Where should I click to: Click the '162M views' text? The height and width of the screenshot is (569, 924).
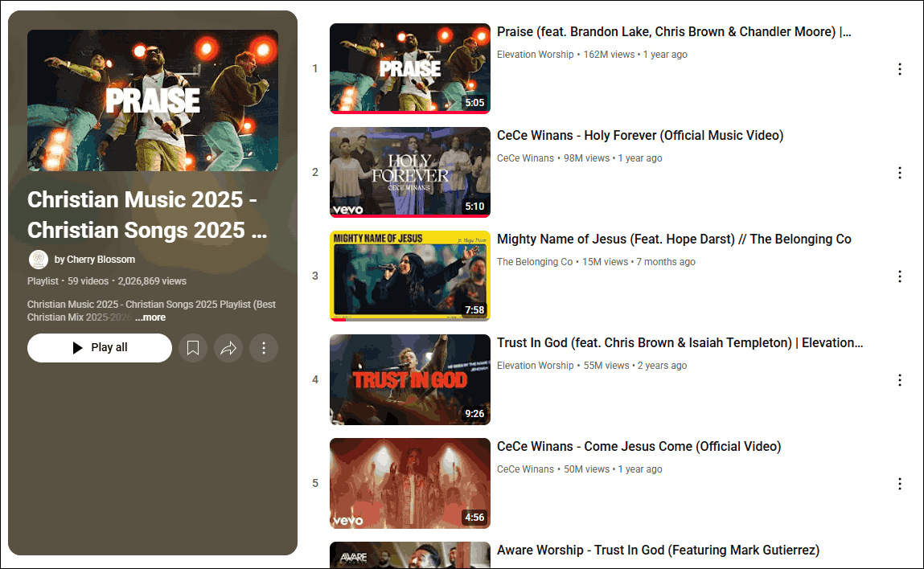point(609,55)
